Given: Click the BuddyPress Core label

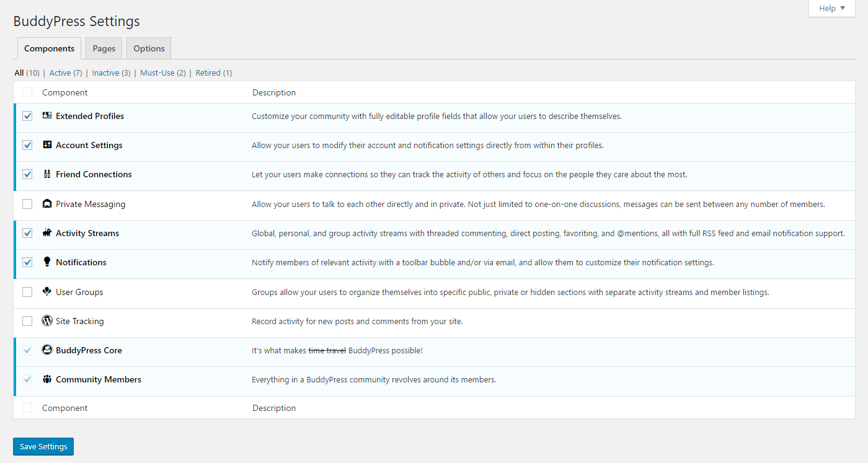Looking at the screenshot, I should (x=89, y=350).
